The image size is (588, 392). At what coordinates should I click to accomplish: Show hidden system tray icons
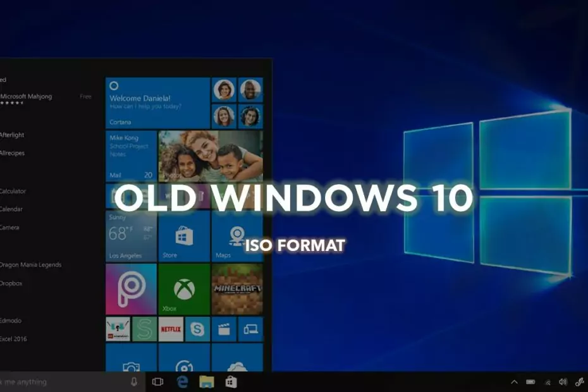tap(514, 382)
